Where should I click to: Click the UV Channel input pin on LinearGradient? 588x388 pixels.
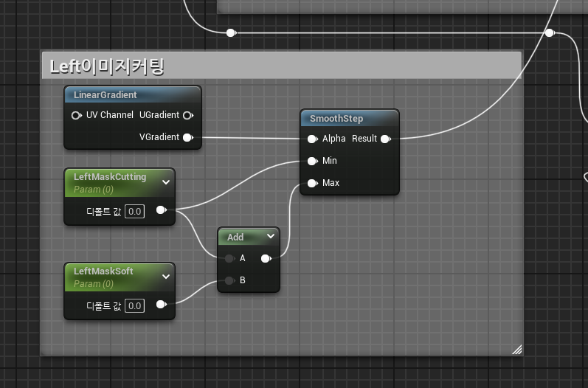coord(76,116)
